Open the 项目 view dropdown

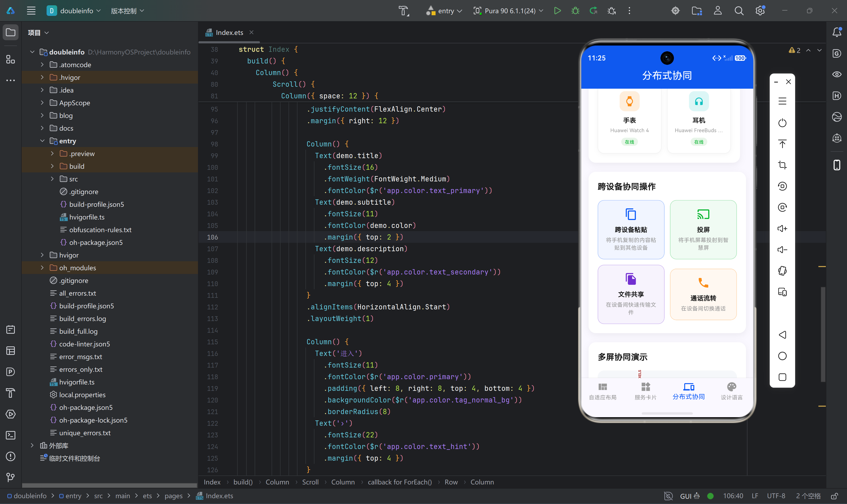pyautogui.click(x=38, y=33)
